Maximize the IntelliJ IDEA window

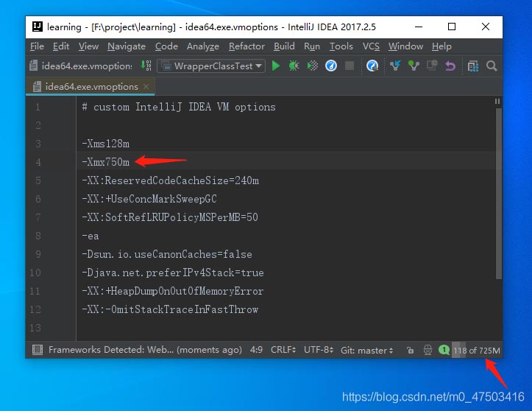click(452, 27)
